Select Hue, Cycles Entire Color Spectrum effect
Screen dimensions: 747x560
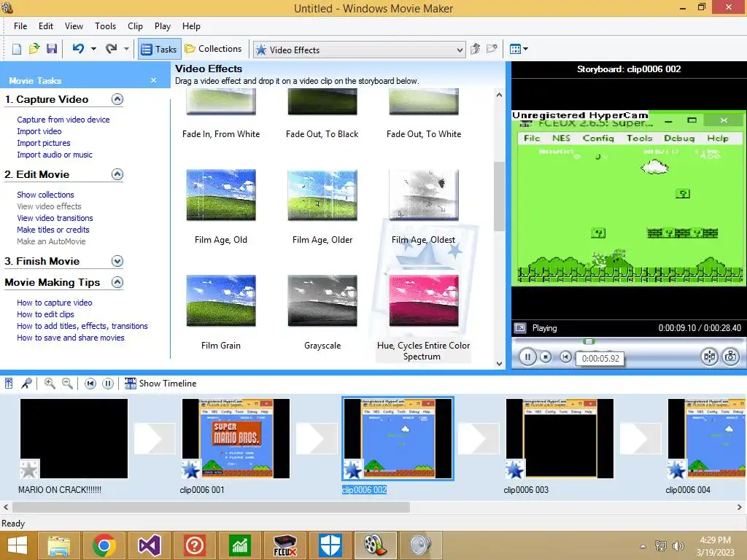(x=424, y=301)
